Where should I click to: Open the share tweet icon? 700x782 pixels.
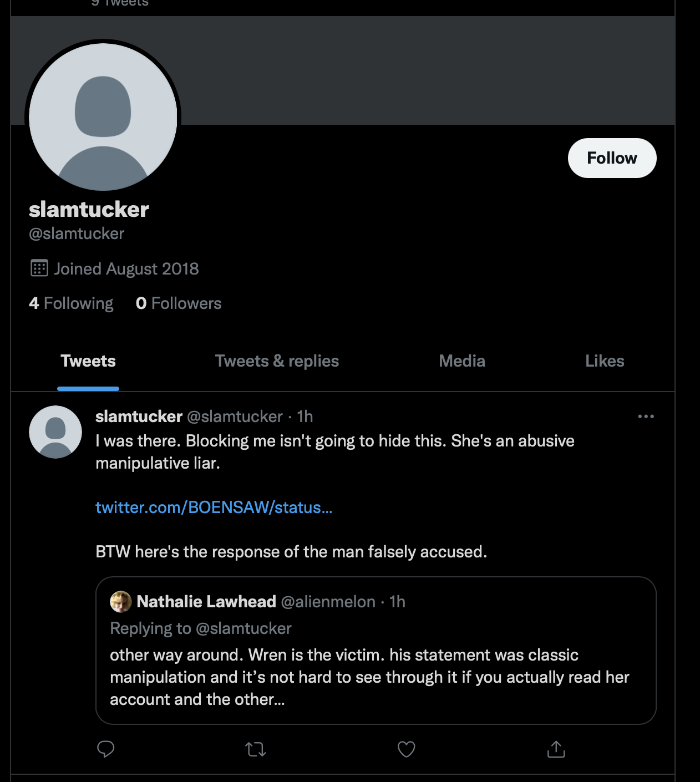(x=556, y=749)
